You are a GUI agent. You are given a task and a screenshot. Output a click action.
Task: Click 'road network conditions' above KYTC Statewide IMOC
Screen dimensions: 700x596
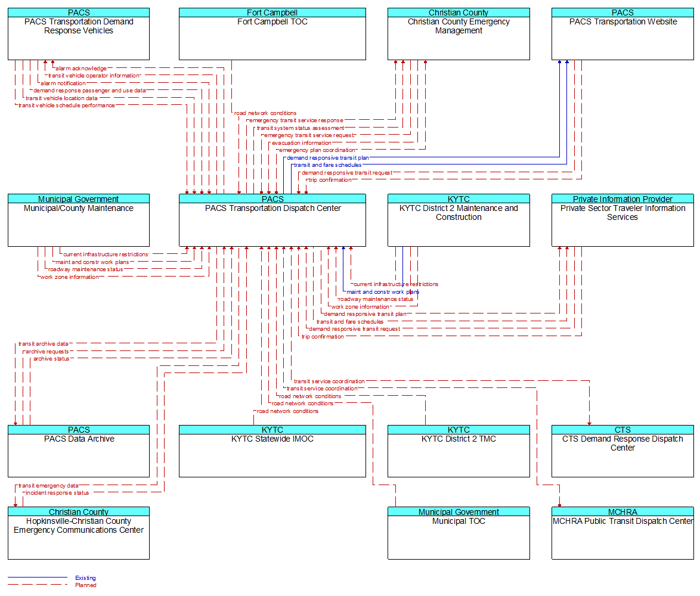tap(287, 411)
